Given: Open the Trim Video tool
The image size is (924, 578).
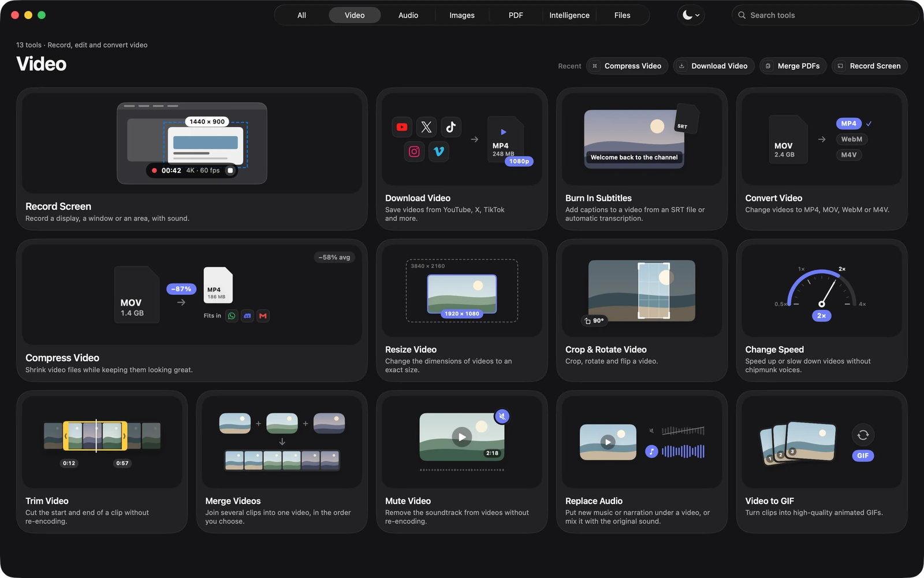Looking at the screenshot, I should point(102,462).
